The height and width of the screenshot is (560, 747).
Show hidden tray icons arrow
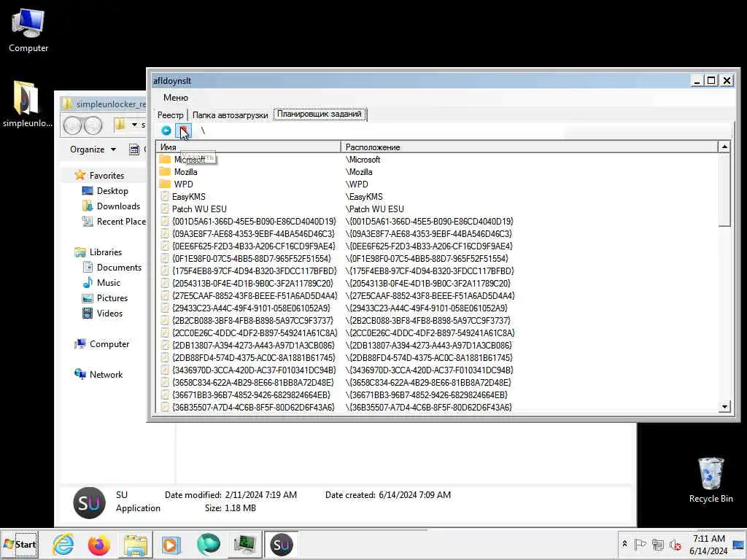click(x=624, y=544)
